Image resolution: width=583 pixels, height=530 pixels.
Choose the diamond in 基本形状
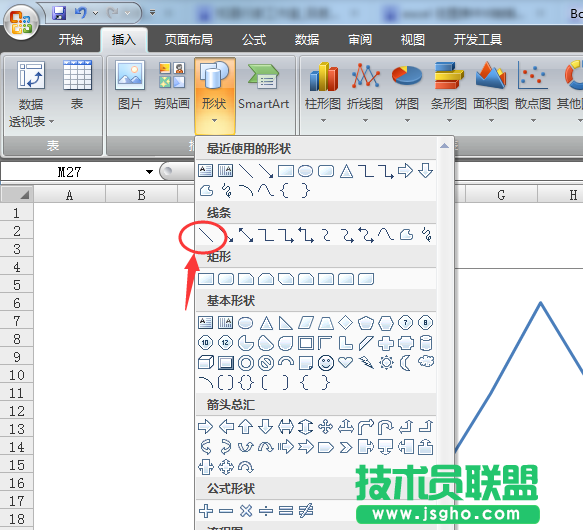(346, 322)
